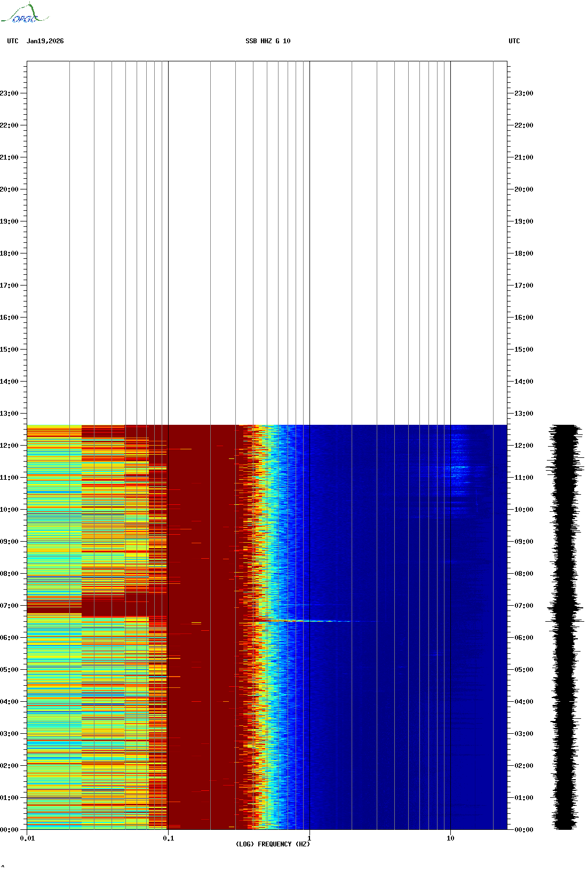Screen dimensions: 588x872
Task: Click '11:00' on the right time axis
Action: point(524,478)
